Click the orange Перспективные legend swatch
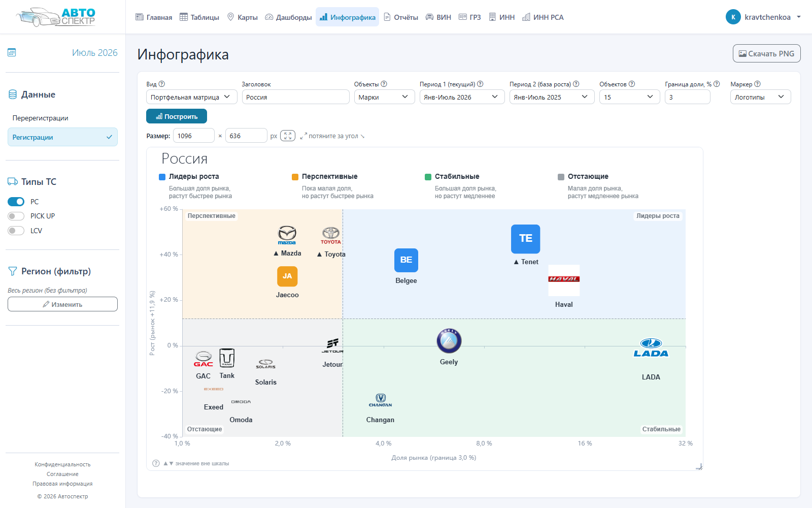 click(295, 177)
